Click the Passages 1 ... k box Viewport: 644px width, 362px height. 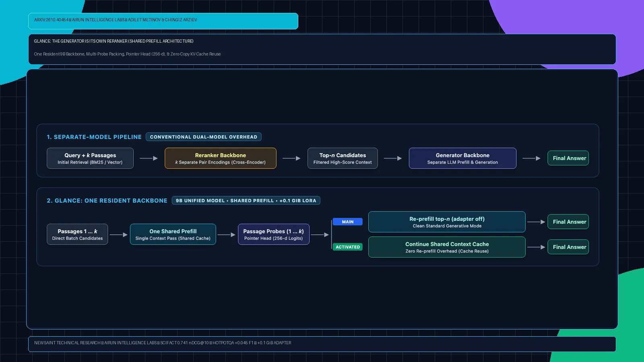pos(77,234)
